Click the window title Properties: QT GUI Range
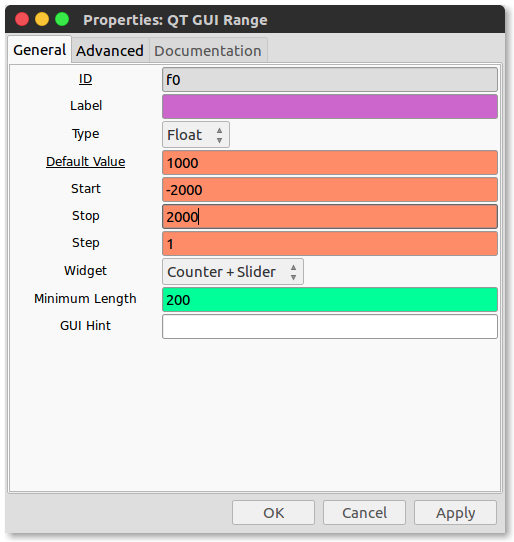The width and height of the screenshot is (514, 542). click(175, 20)
